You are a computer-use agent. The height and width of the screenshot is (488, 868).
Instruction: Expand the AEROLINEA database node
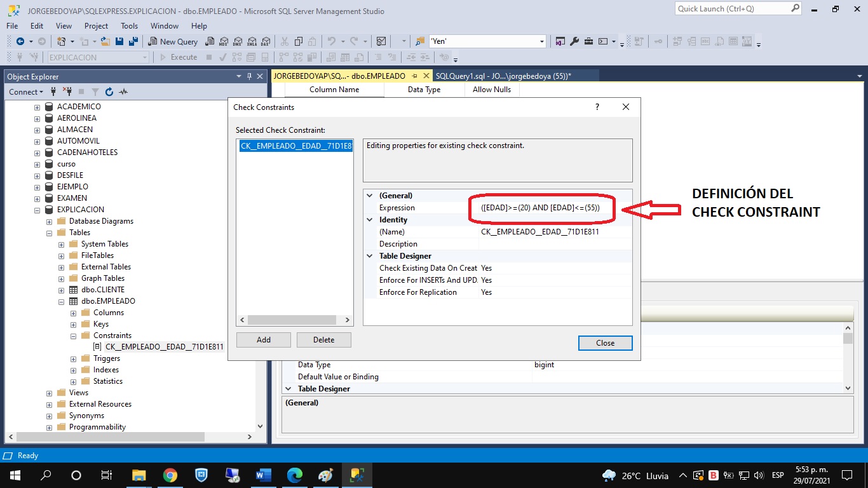(x=37, y=118)
